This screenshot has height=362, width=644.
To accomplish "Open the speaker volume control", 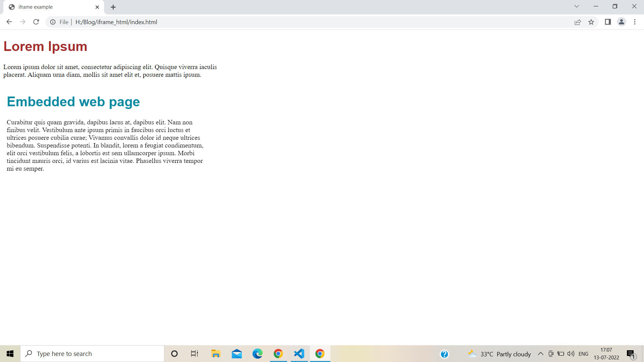I will 571,353.
